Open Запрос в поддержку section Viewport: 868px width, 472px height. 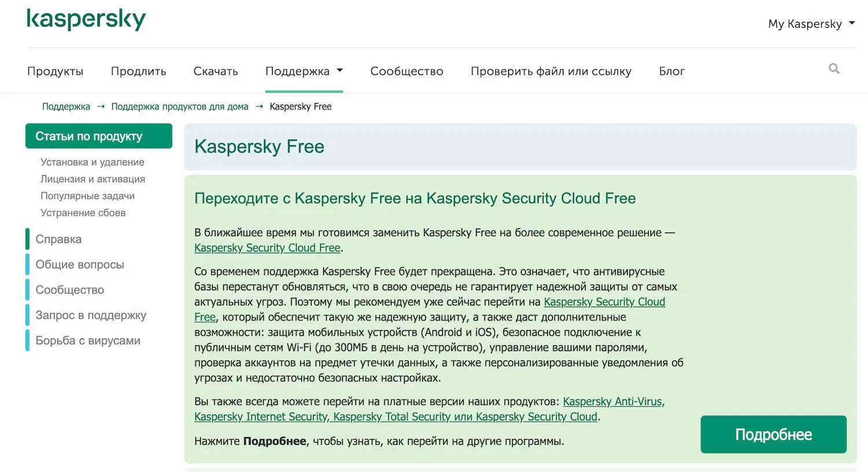[91, 315]
